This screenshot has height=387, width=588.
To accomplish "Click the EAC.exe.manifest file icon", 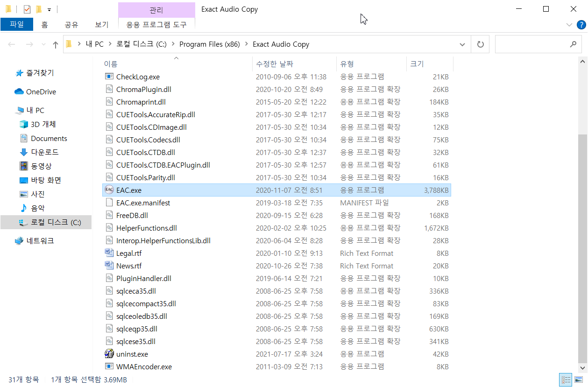I will coord(109,203).
